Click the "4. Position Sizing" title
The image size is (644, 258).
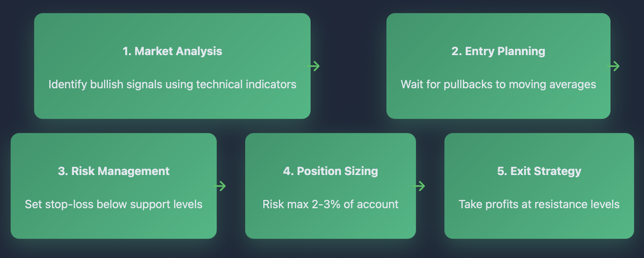click(330, 171)
